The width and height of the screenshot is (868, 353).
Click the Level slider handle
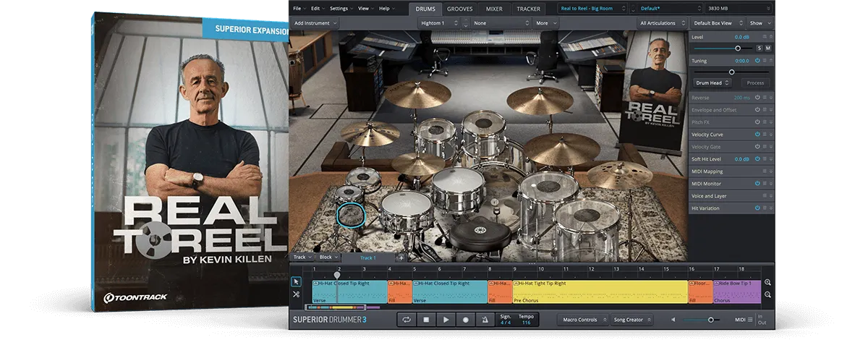[x=738, y=48]
